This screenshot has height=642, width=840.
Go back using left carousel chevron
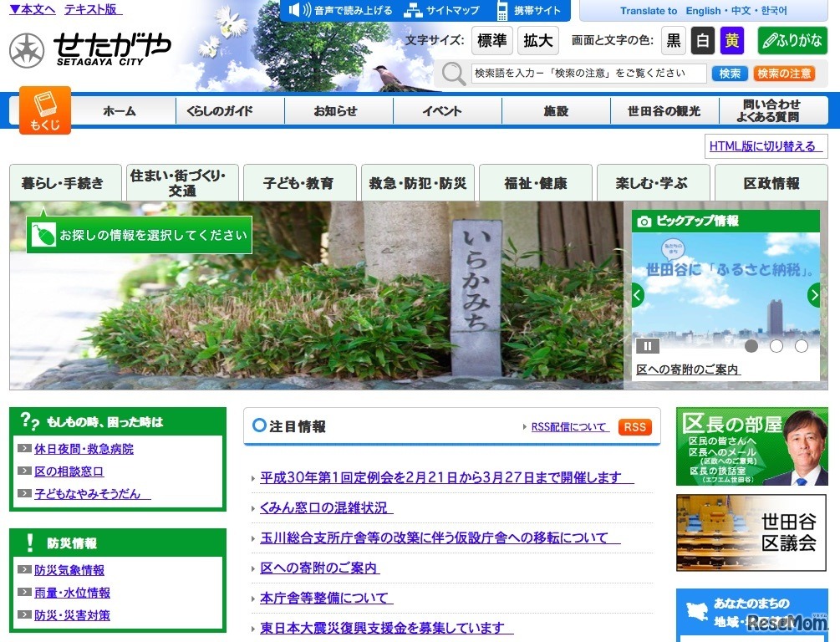(637, 294)
